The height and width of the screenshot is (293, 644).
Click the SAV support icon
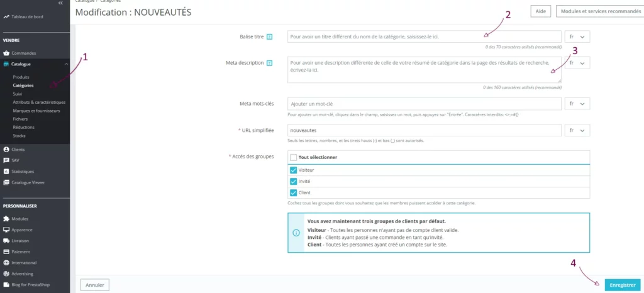(6, 160)
